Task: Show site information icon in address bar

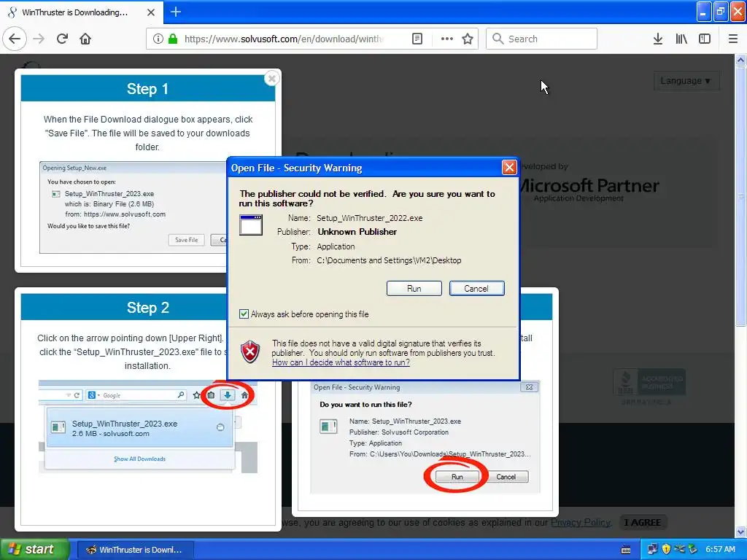Action: 158,39
